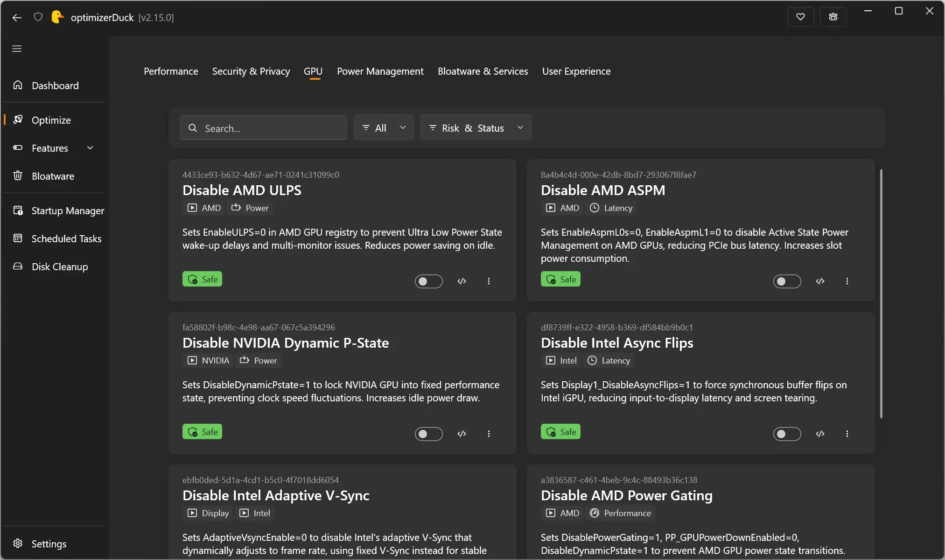Click the Disable AMD Power Gating title
Viewport: 945px width, 560px height.
point(627,496)
